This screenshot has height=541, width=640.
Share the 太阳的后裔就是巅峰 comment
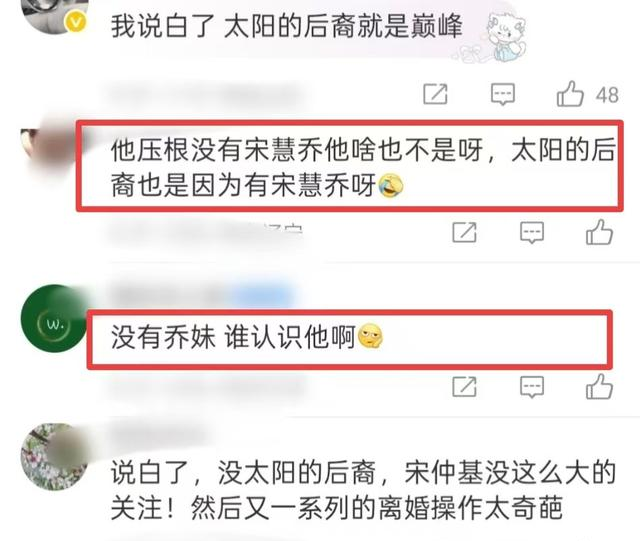point(435,94)
